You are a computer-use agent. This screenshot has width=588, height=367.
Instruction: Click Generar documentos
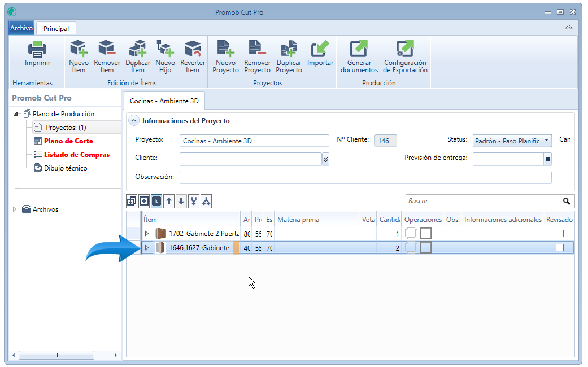tap(359, 56)
